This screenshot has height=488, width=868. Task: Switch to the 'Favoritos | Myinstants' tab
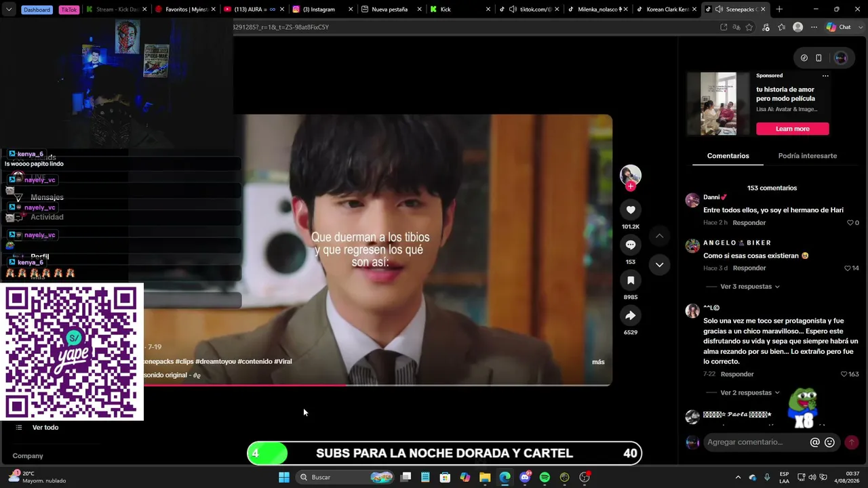pyautogui.click(x=186, y=9)
